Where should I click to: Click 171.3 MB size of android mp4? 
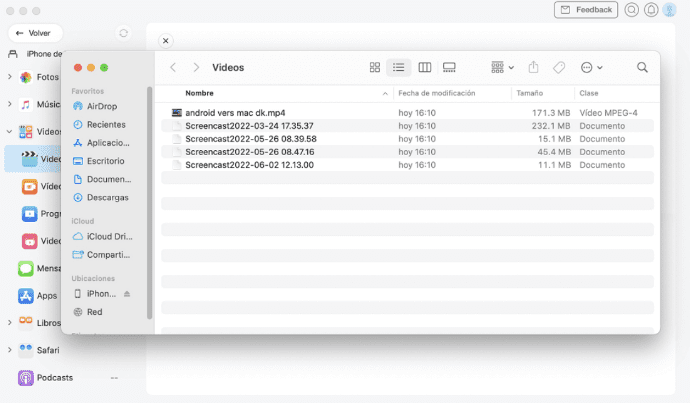(551, 113)
